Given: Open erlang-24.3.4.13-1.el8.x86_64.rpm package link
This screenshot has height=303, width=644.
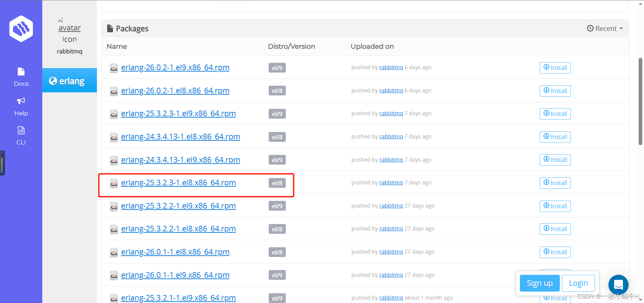Looking at the screenshot, I should (x=180, y=137).
